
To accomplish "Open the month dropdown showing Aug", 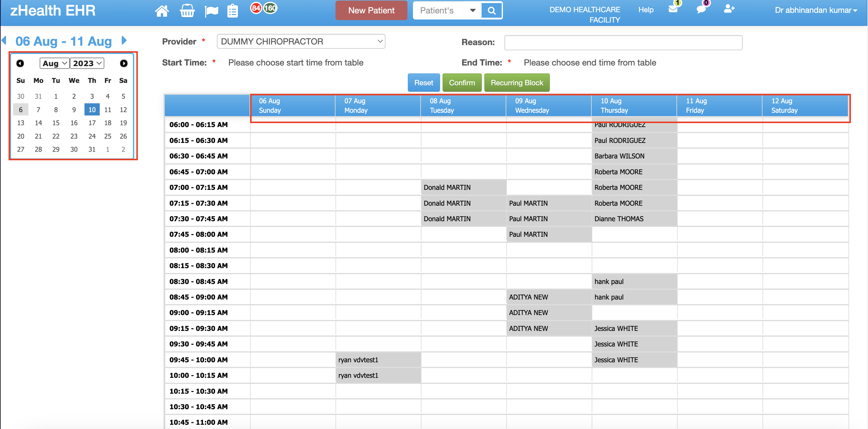I will point(54,63).
